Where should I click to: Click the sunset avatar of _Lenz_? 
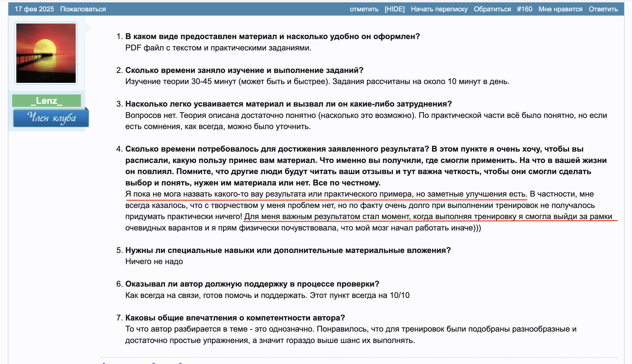(46, 53)
